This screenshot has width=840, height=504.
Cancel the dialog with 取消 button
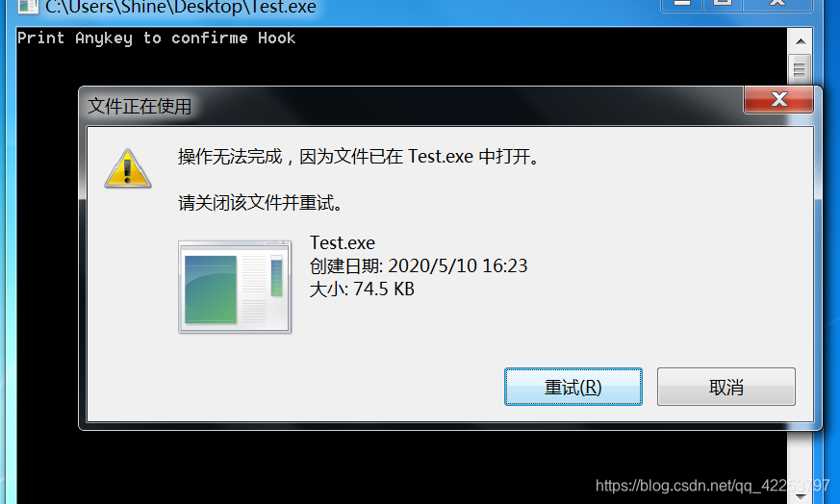725,387
